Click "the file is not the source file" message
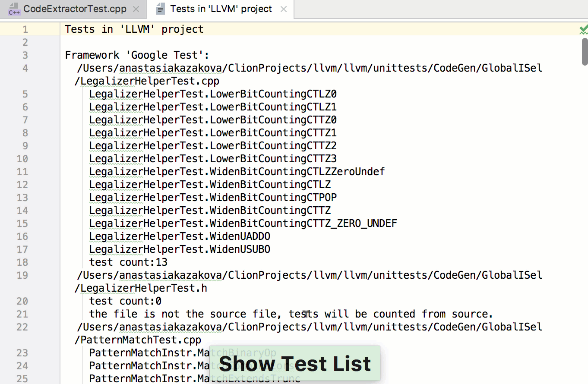Screen dimensions: 588x384 coord(291,314)
